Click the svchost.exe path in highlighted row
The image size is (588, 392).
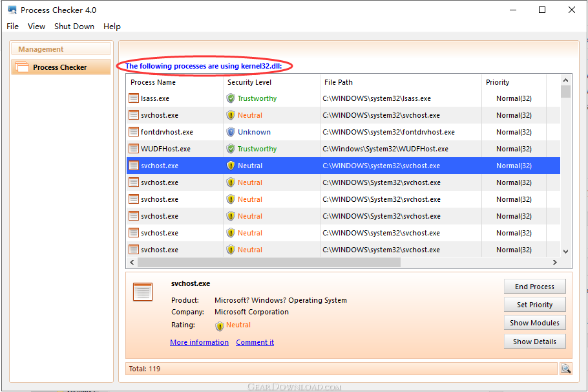[381, 166]
